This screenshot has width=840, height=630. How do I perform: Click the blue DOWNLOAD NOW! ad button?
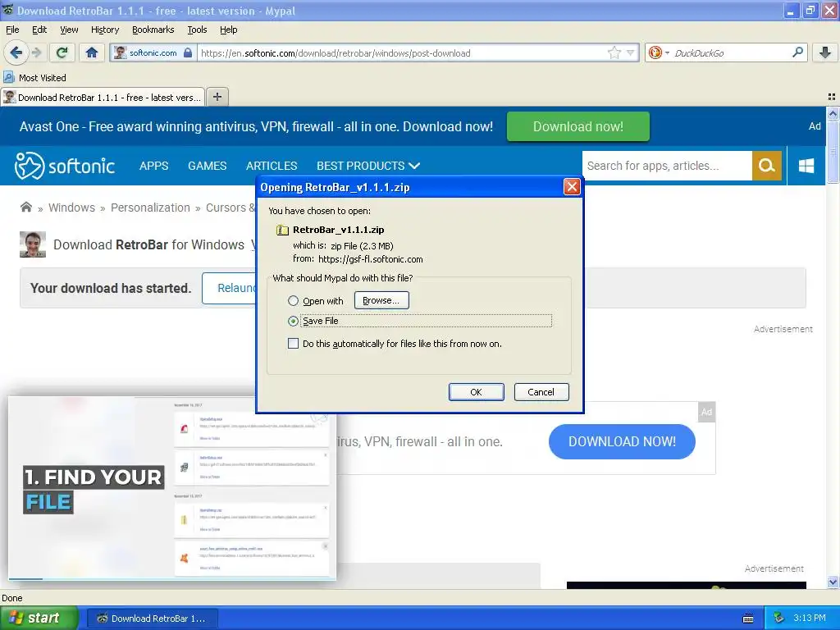click(x=622, y=441)
